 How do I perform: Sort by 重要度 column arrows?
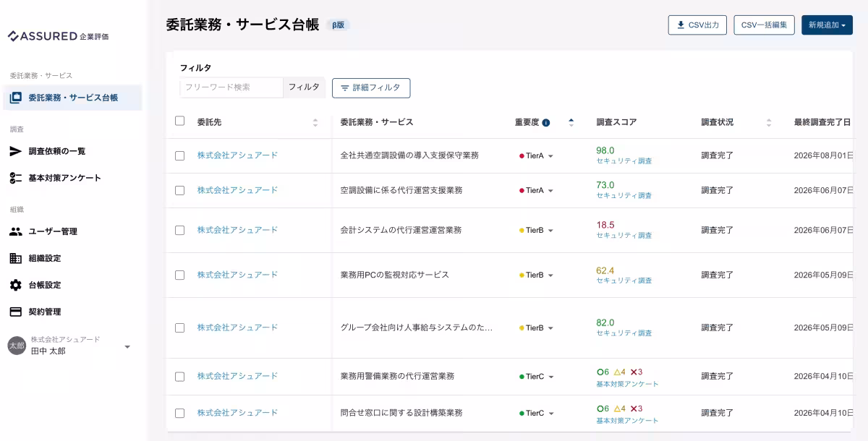(571, 123)
